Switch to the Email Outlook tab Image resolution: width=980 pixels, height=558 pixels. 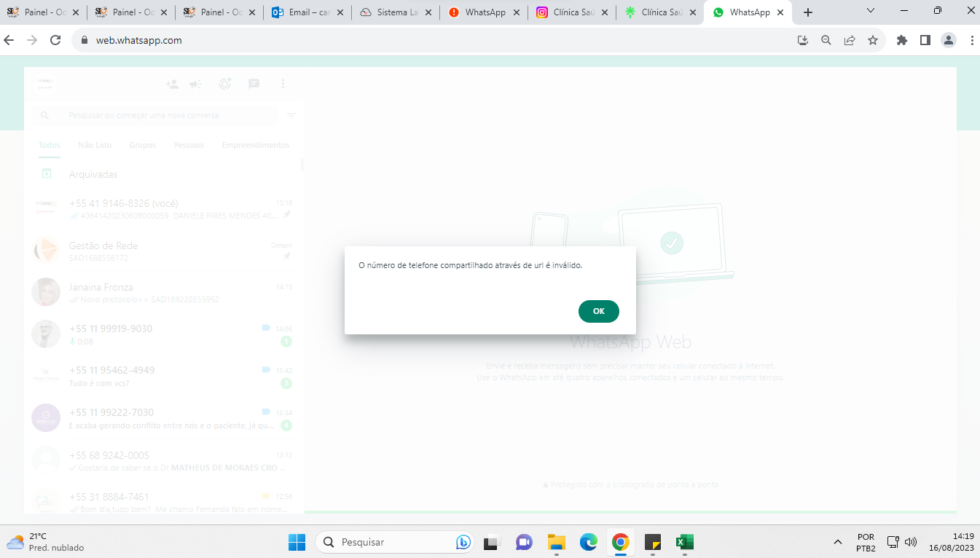click(x=307, y=12)
